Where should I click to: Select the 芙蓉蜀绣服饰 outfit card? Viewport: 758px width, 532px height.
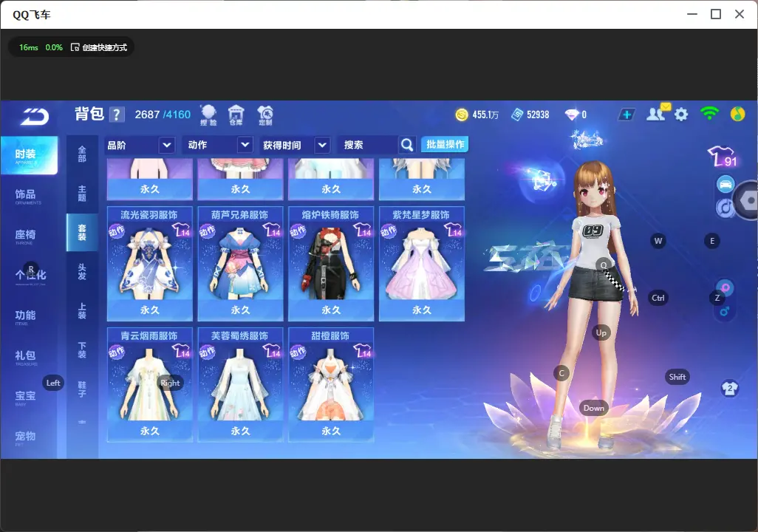pos(240,385)
